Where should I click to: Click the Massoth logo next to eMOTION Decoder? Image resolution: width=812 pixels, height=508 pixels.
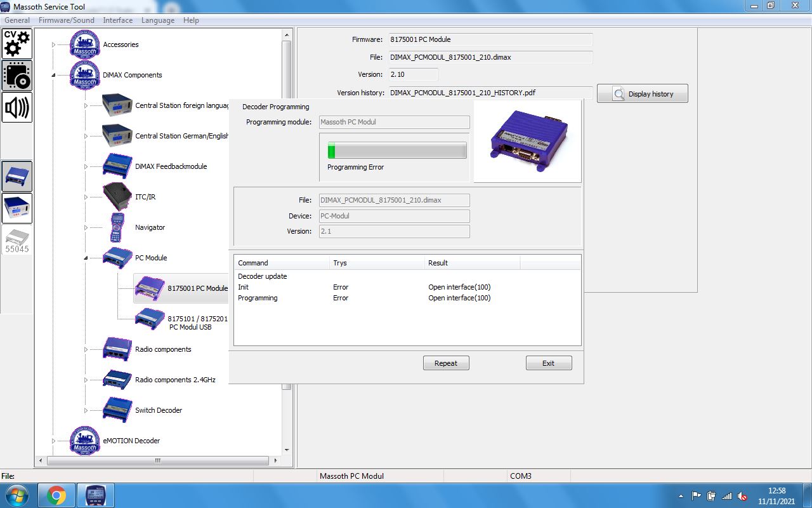[84, 441]
